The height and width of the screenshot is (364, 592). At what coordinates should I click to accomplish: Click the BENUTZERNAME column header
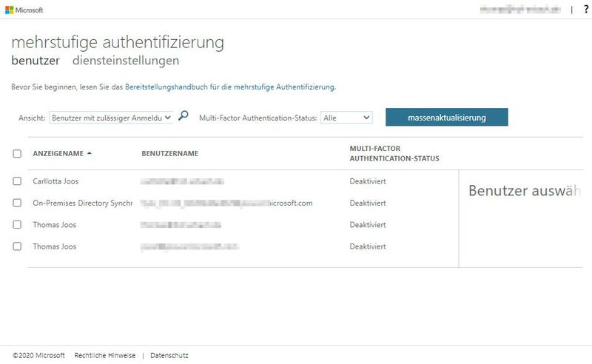coord(170,153)
